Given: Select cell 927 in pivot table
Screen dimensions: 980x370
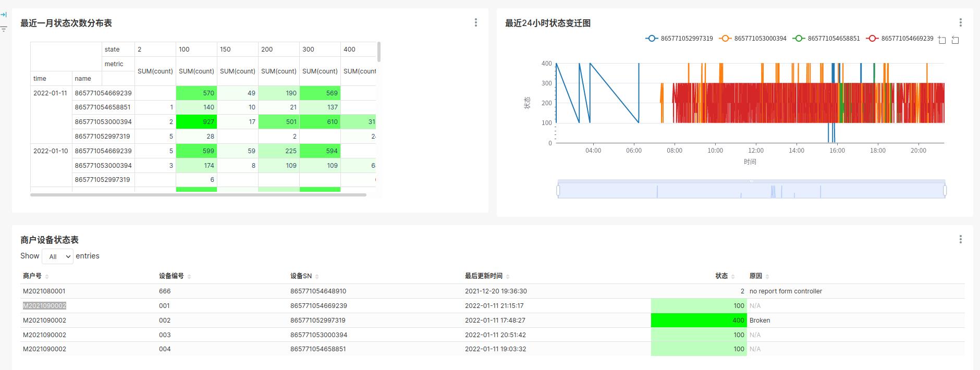Looking at the screenshot, I should tap(197, 121).
